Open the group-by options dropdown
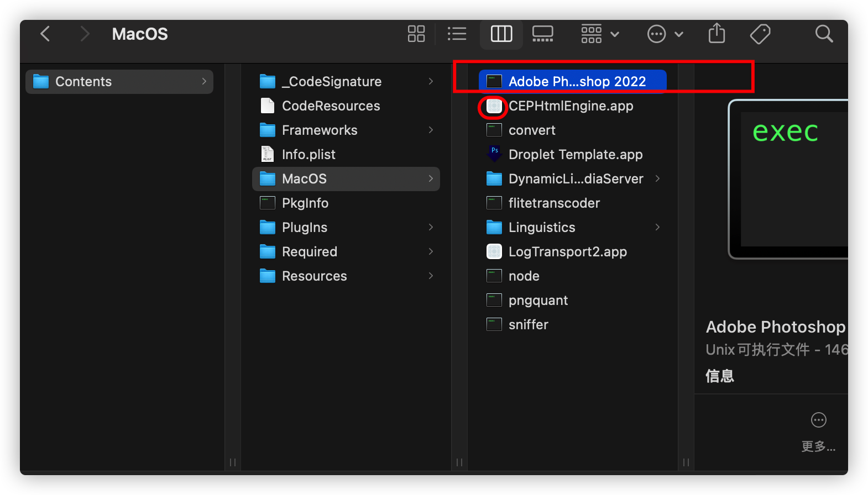 [x=600, y=34]
